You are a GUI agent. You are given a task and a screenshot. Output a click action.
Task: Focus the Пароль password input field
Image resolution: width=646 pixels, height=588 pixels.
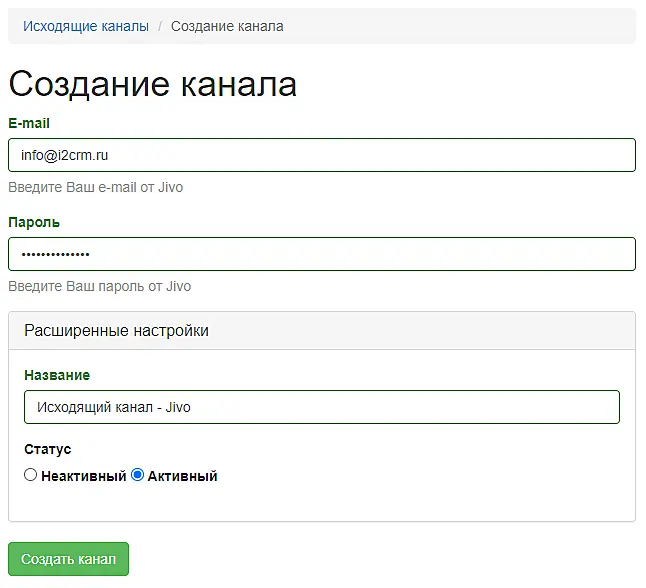click(x=321, y=254)
